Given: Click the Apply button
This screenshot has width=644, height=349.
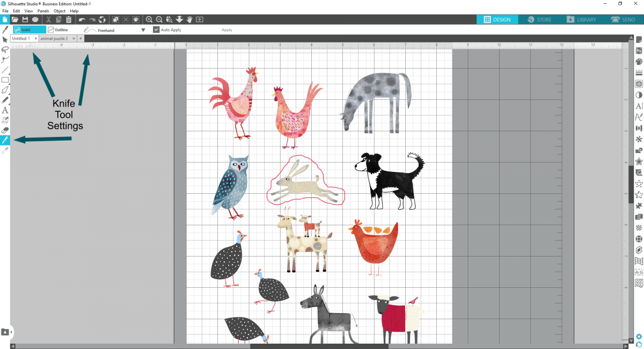Looking at the screenshot, I should tap(227, 30).
